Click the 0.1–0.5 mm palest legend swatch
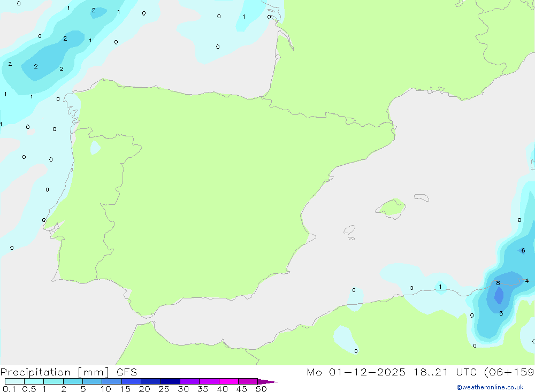Viewport: 535px width, 392px height. pos(14,381)
